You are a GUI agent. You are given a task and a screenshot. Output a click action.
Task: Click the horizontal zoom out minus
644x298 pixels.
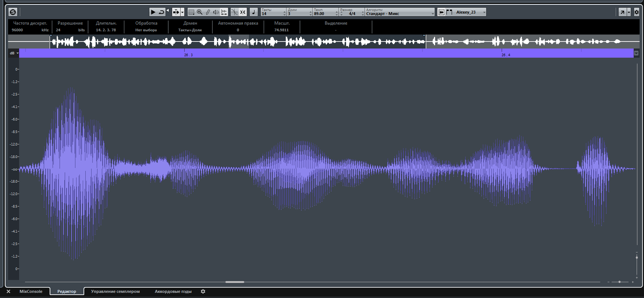click(x=608, y=282)
